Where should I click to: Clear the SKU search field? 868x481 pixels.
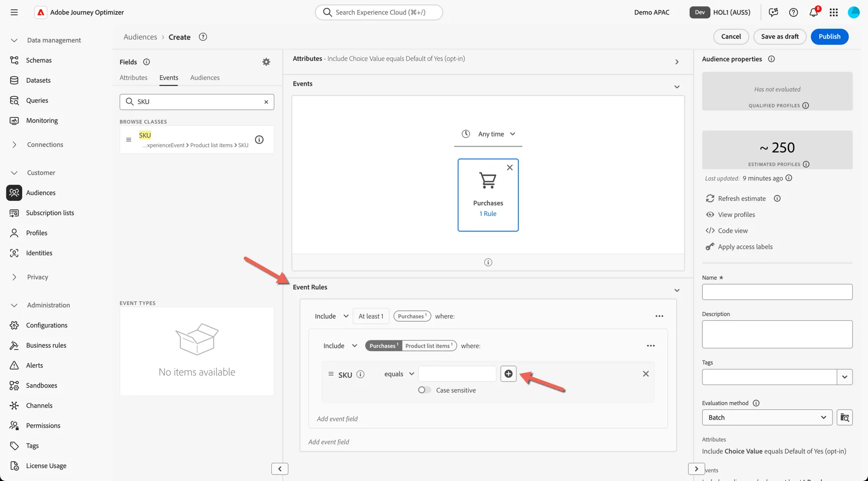pyautogui.click(x=266, y=102)
